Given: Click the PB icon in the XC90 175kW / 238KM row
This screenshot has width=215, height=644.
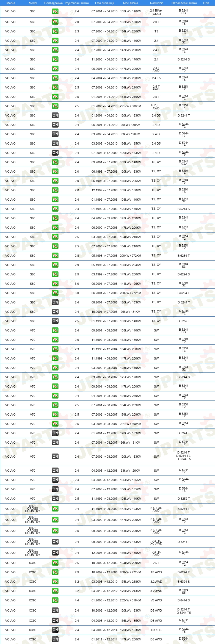Looking at the screenshot, I should tap(55, 582).
